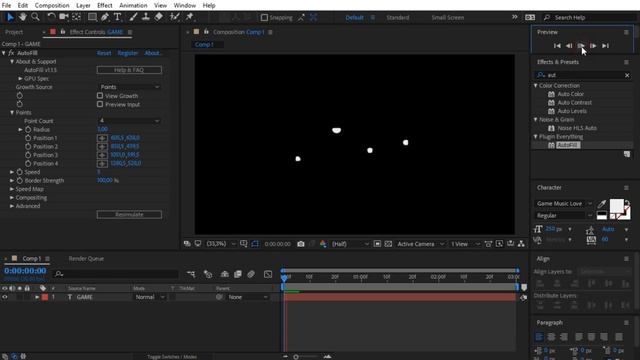Step forward one frame in Preview

point(593,46)
